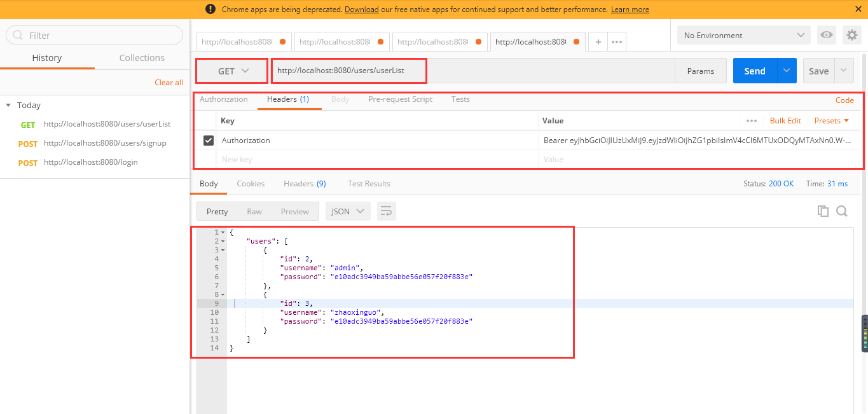868x414 pixels.
Task: Open the tab options three-dots menu
Action: (x=616, y=42)
